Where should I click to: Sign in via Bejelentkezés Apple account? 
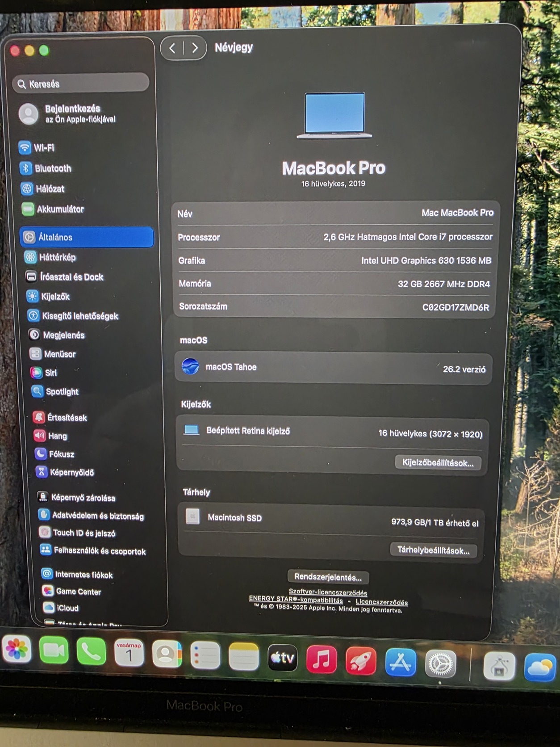pyautogui.click(x=68, y=114)
